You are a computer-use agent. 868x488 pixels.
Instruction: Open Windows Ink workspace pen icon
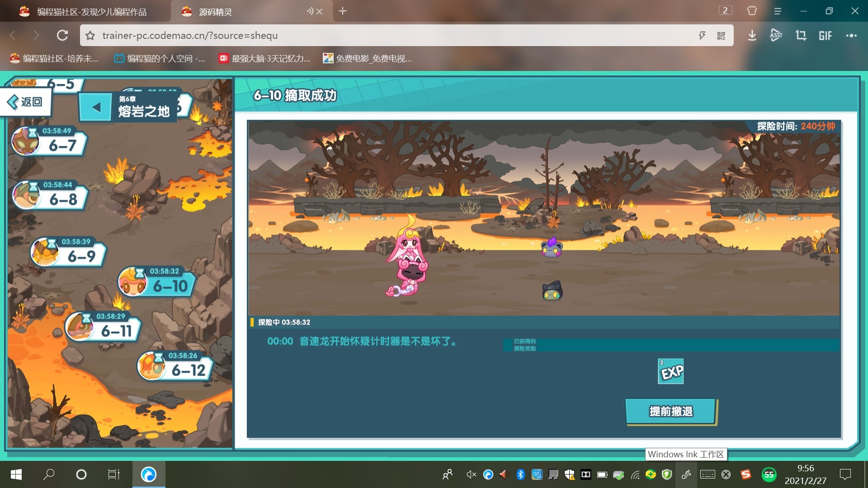pyautogui.click(x=686, y=474)
